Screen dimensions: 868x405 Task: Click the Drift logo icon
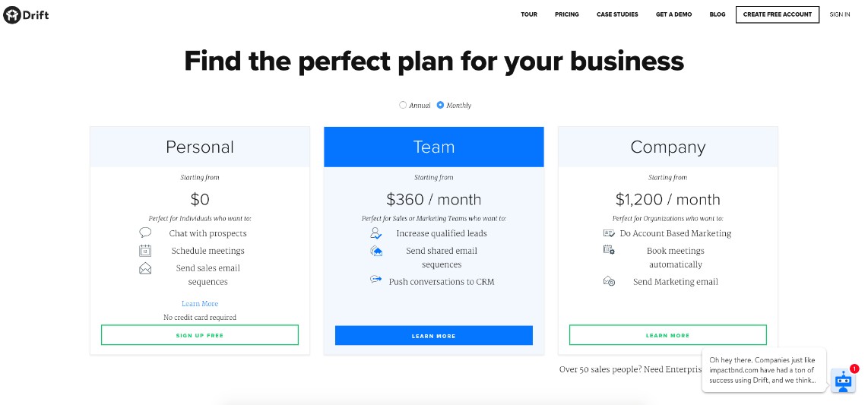point(11,14)
